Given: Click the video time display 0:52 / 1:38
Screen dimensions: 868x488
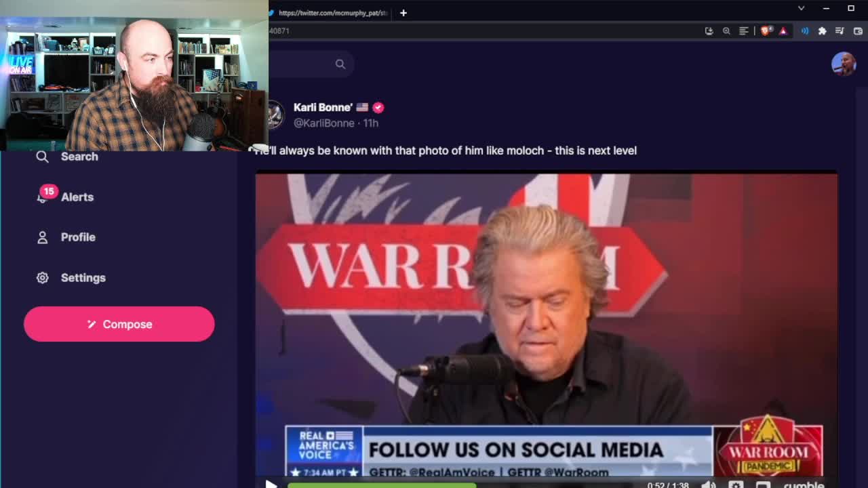Looking at the screenshot, I should tap(668, 485).
